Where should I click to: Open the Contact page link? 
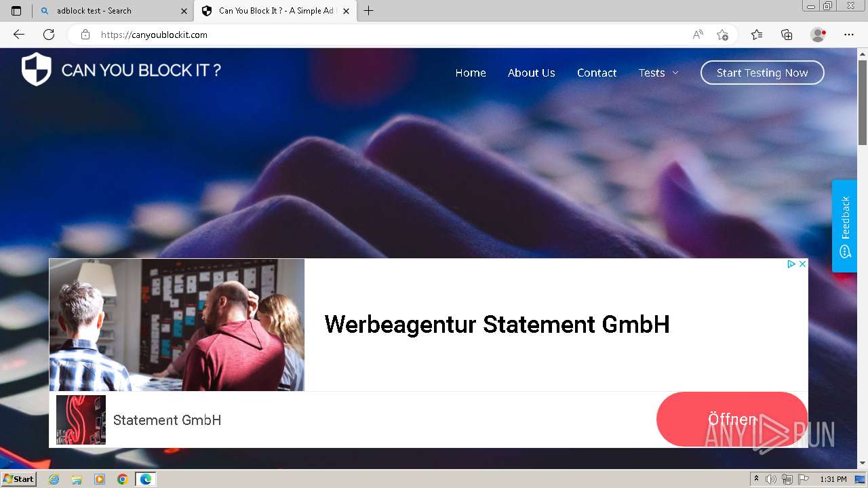(597, 73)
